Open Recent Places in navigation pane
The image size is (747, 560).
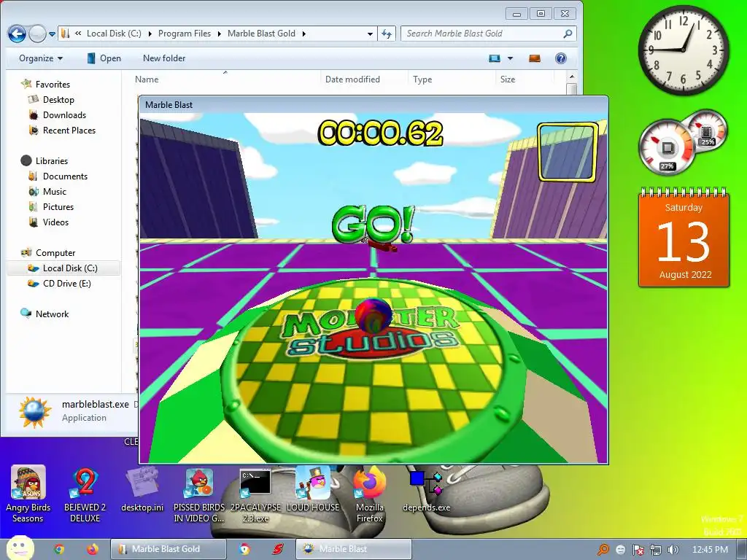coord(62,130)
